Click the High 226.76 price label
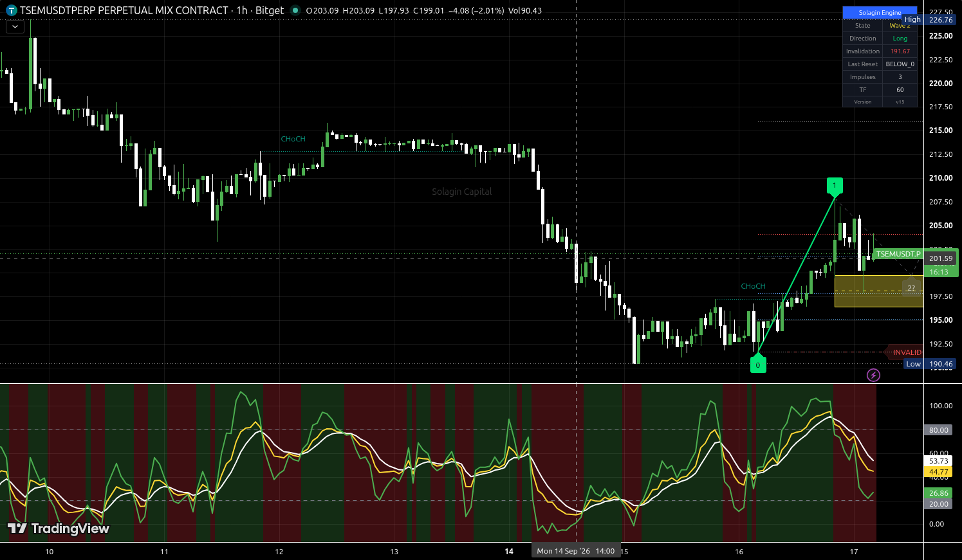 [x=929, y=20]
